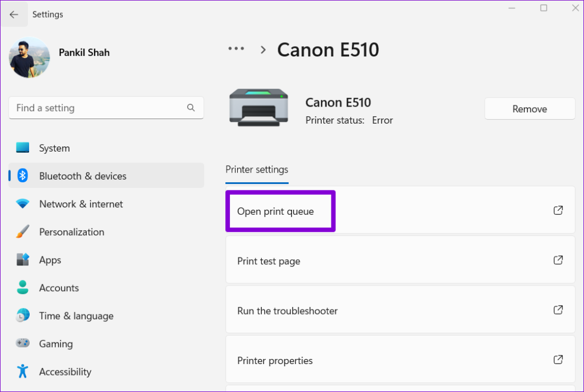Expand the breadcrumb ellipsis menu
The width and height of the screenshot is (584, 392).
[x=236, y=49]
